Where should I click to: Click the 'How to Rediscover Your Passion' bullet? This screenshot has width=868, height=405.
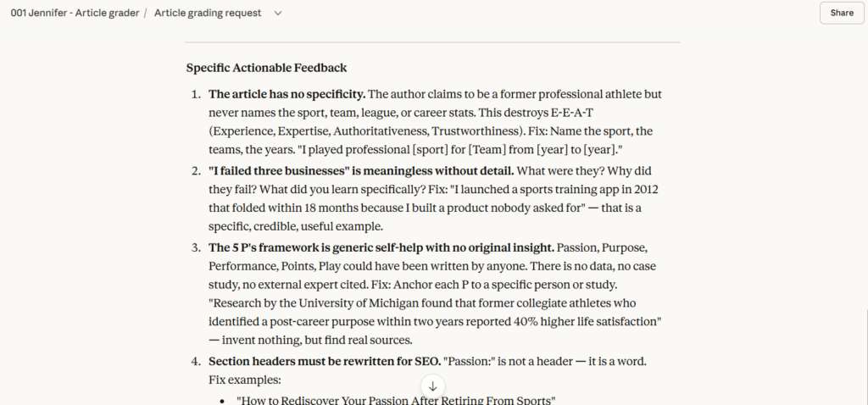click(395, 399)
